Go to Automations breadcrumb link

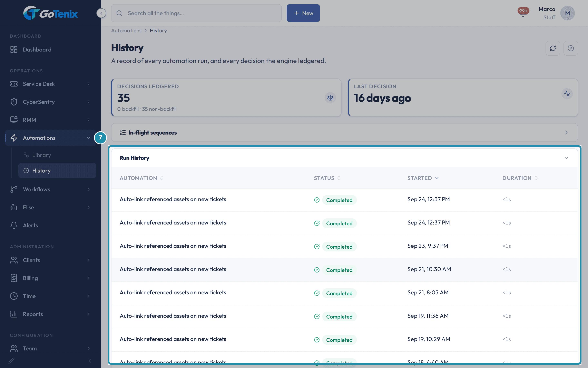(126, 30)
